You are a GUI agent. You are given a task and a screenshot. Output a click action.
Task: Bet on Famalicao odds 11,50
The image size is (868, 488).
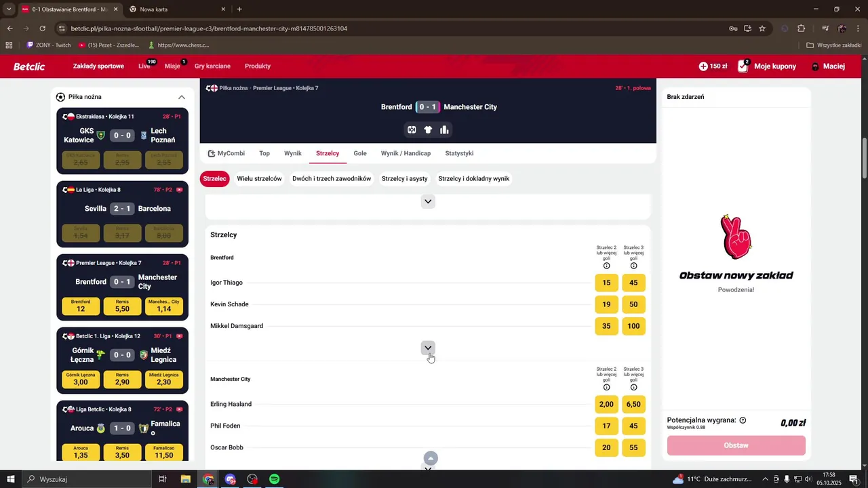[x=164, y=452]
